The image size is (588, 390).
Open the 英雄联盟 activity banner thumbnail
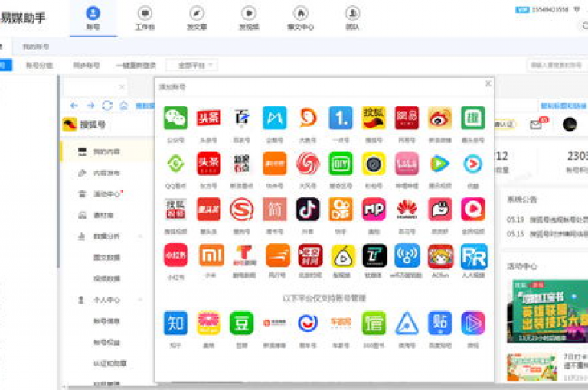[547, 311]
